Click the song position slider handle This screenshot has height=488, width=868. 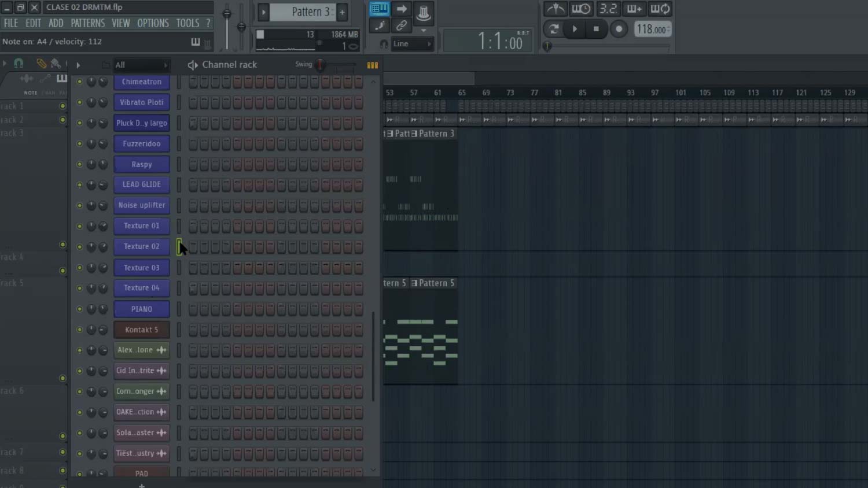pos(547,46)
